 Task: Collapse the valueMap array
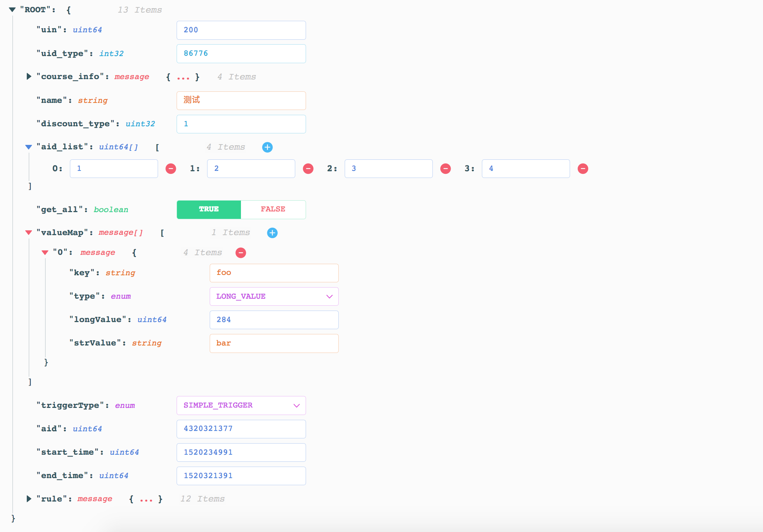tap(29, 233)
